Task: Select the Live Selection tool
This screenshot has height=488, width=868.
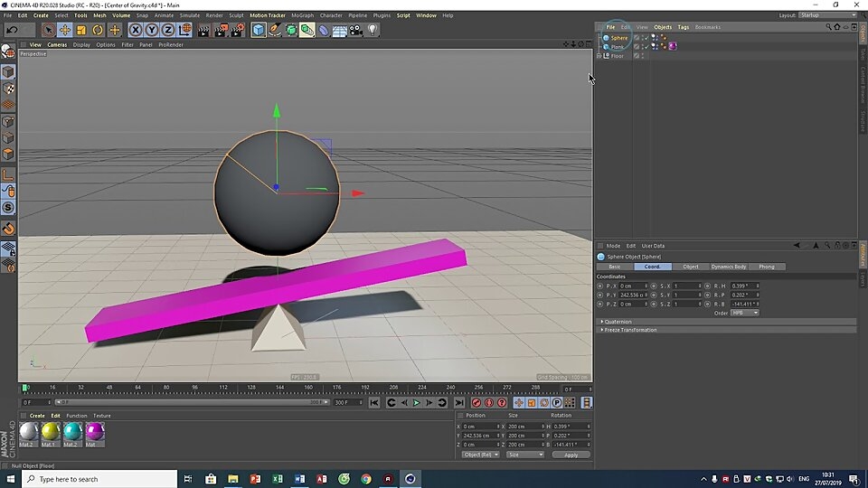Action: click(48, 30)
